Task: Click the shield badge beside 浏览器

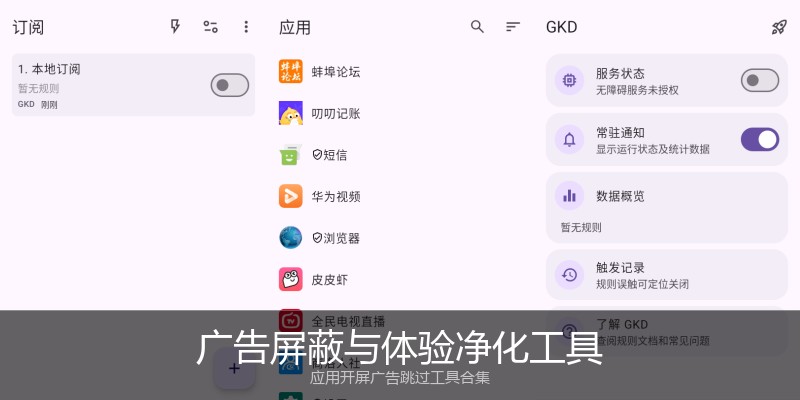Action: click(317, 238)
